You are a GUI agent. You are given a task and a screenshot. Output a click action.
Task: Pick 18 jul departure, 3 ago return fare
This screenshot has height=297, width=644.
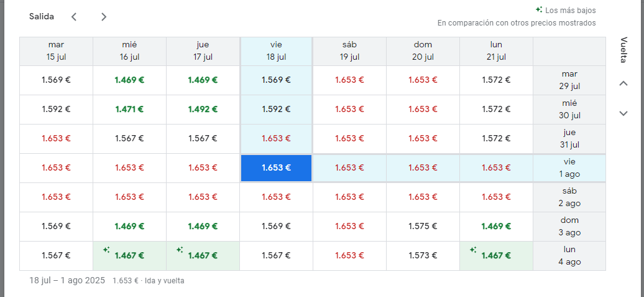(x=277, y=226)
